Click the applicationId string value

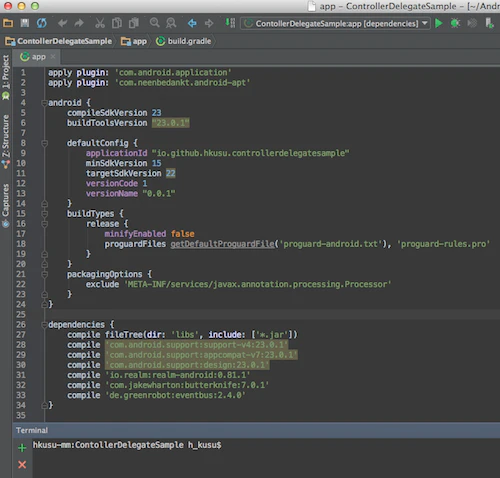click(x=250, y=153)
